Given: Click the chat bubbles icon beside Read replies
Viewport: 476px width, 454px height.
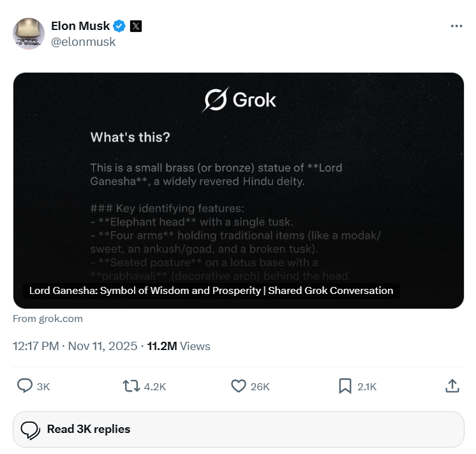Looking at the screenshot, I should click(30, 430).
